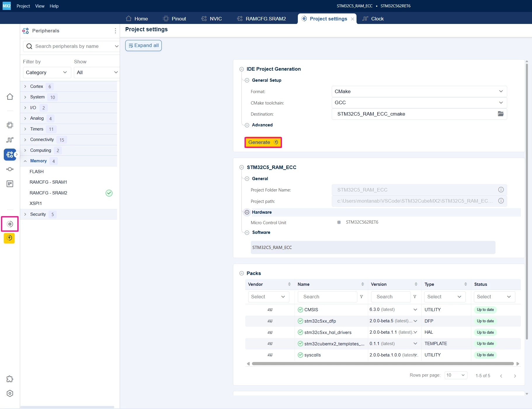The width and height of the screenshot is (532, 409).
Task: Open the Pinout chip icon in sidebar
Action: pos(10,125)
